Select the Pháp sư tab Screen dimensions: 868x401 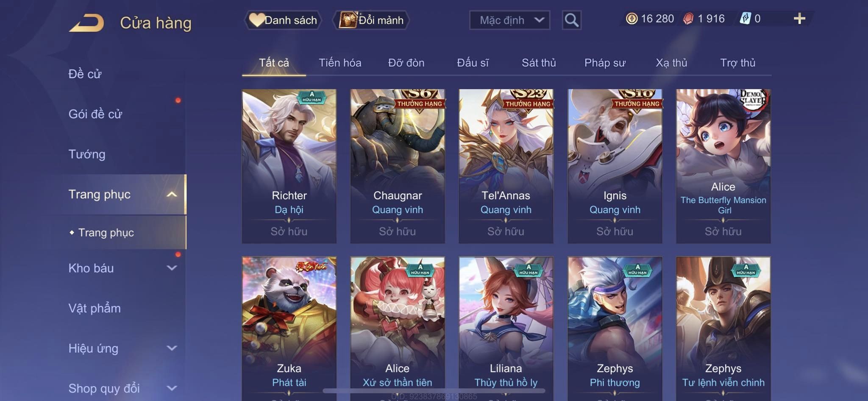tap(605, 63)
